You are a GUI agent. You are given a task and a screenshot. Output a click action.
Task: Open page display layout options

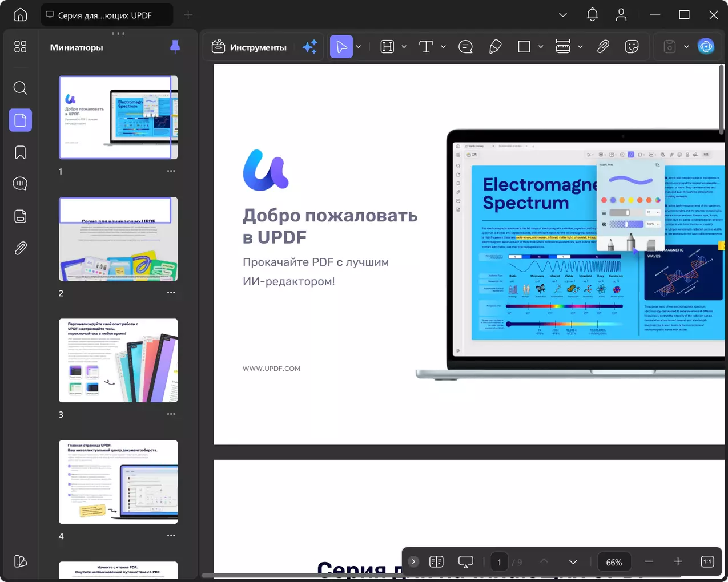pyautogui.click(x=436, y=562)
